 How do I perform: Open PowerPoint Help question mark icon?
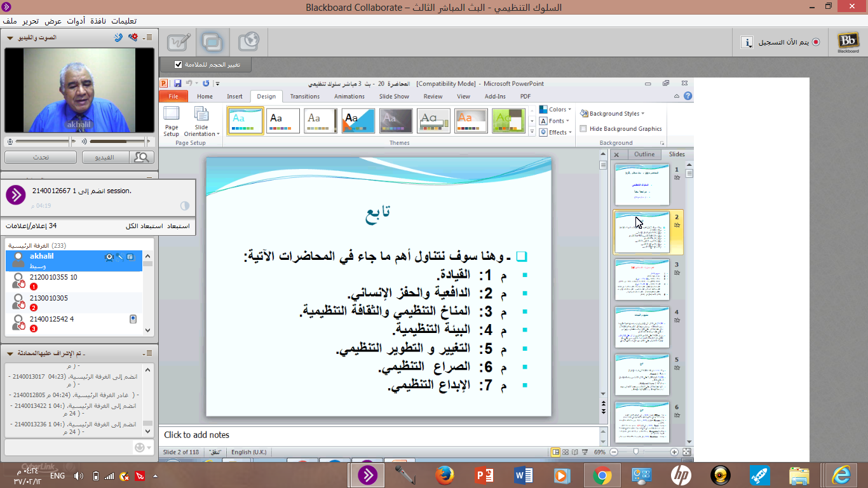coord(689,97)
